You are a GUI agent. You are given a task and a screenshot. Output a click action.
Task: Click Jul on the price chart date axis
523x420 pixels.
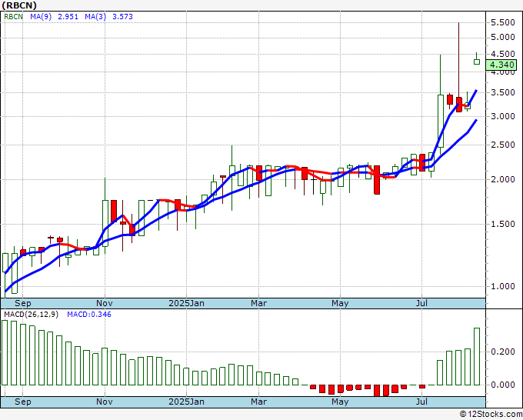tap(422, 303)
